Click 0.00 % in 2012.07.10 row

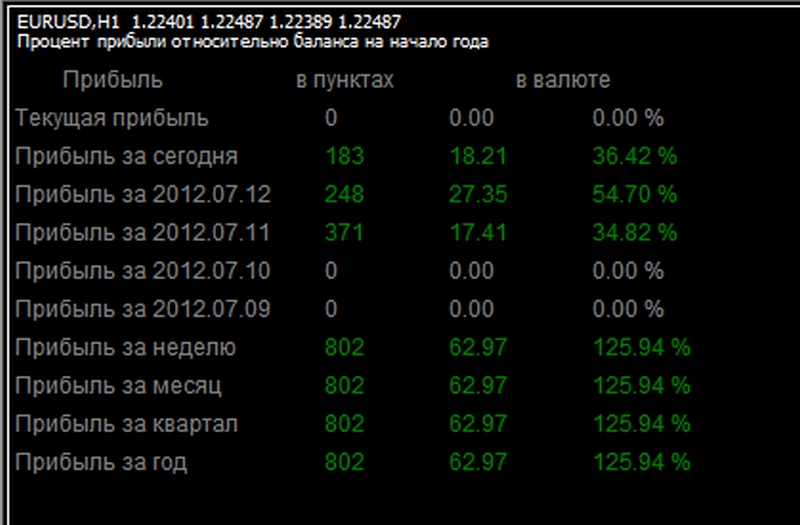[628, 271]
